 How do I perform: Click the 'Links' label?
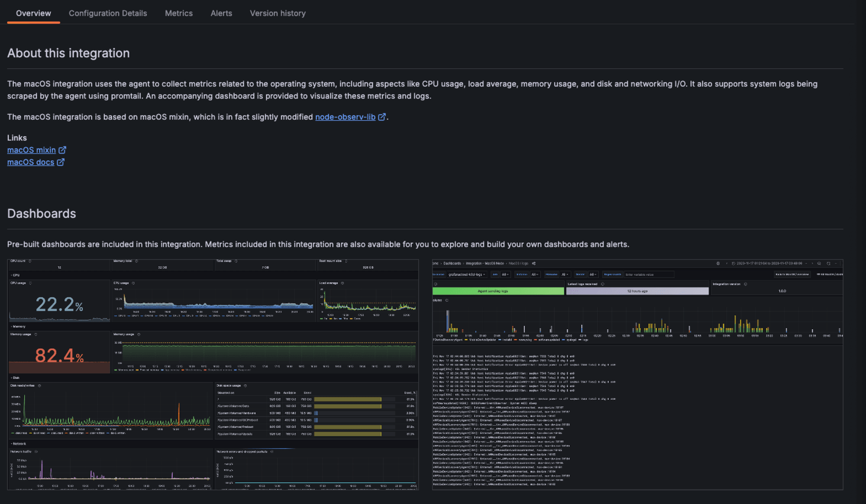click(17, 138)
